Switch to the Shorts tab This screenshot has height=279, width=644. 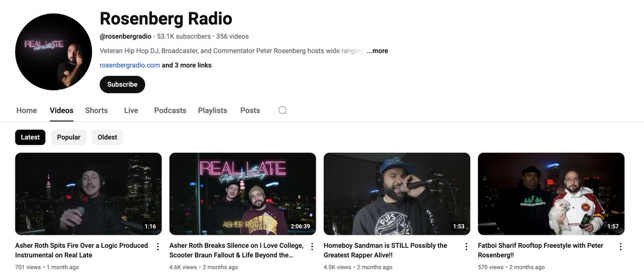point(97,111)
